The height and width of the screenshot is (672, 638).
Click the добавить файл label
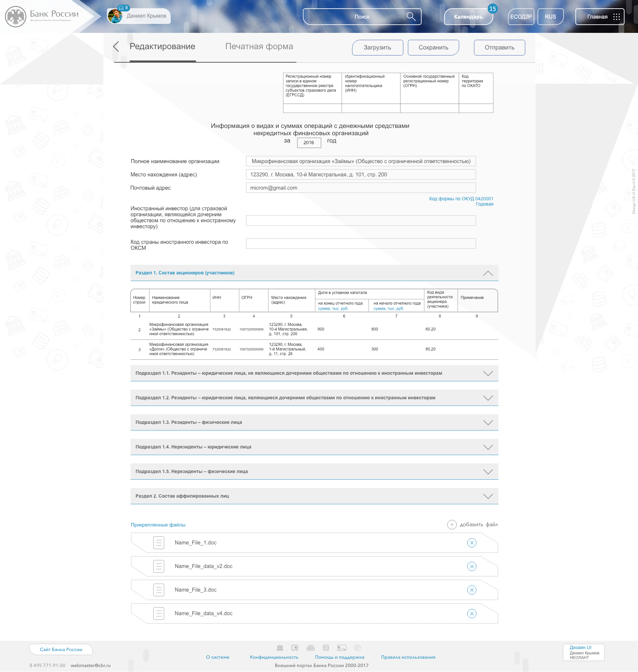(479, 525)
